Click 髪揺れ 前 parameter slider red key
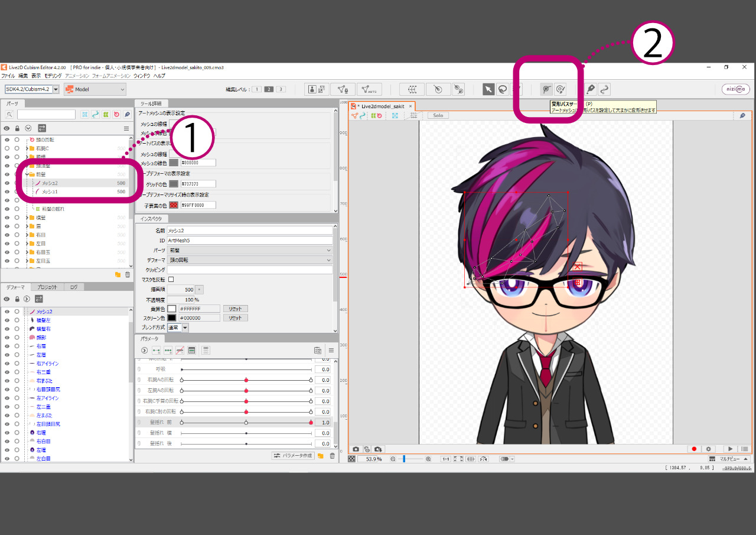This screenshot has width=756, height=535. (311, 423)
